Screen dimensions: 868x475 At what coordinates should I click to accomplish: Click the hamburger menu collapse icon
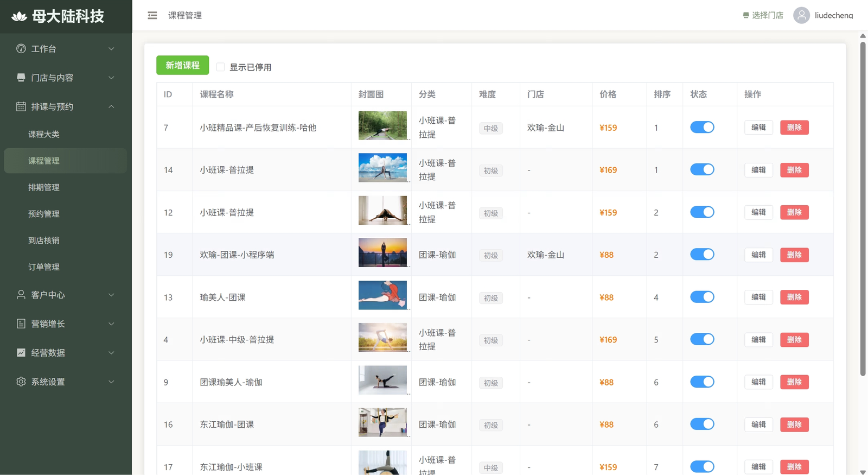[x=152, y=16]
